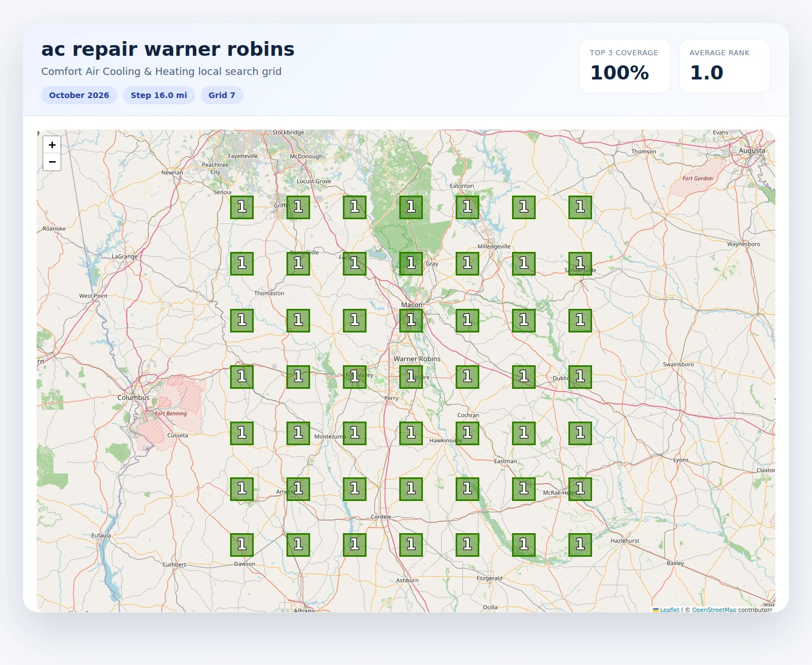
Task: Click the Hazlehurst label on the map
Action: [x=625, y=541]
